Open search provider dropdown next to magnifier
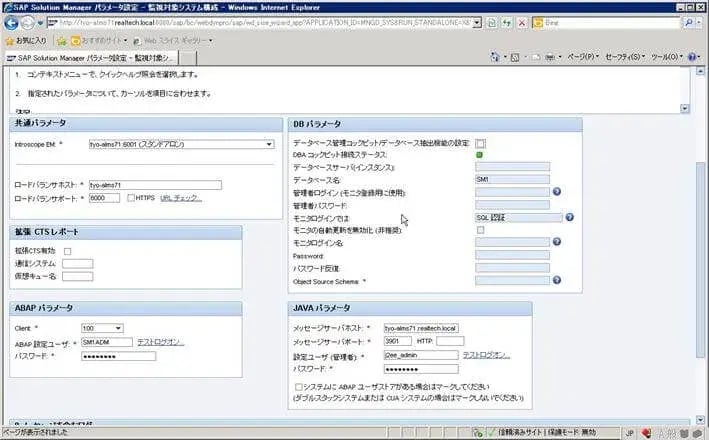This screenshot has height=440, width=709. tap(698, 22)
